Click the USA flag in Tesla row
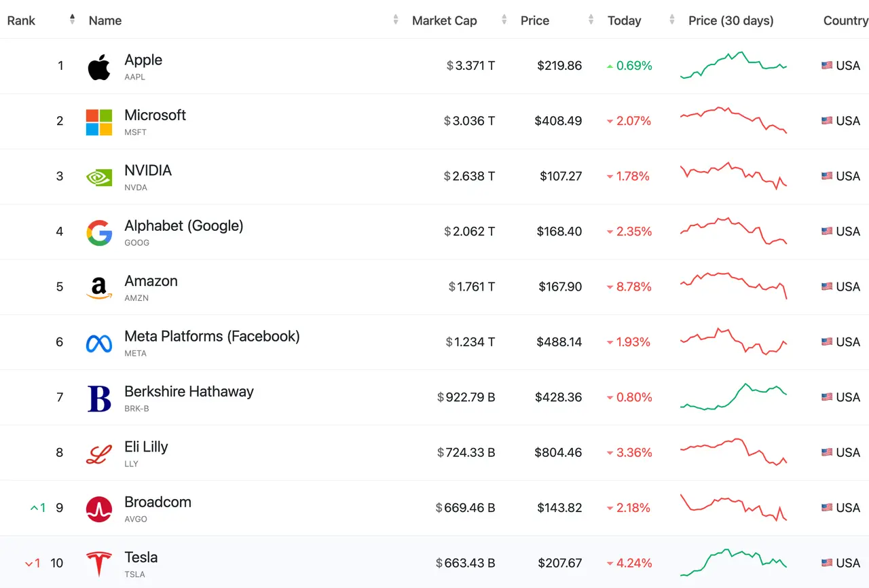869x588 pixels. [x=827, y=563]
